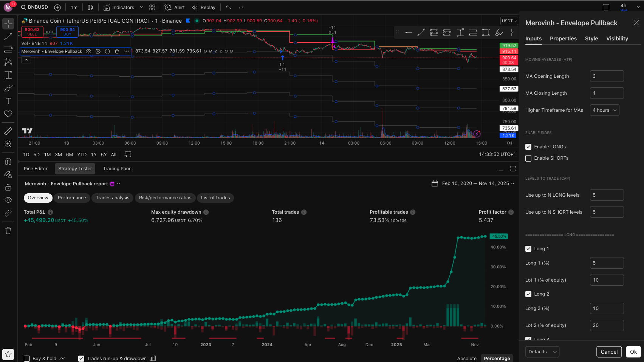Hide the Merovinh Envelope Pullback indicator
The width and height of the screenshot is (644, 362).
coord(88,51)
